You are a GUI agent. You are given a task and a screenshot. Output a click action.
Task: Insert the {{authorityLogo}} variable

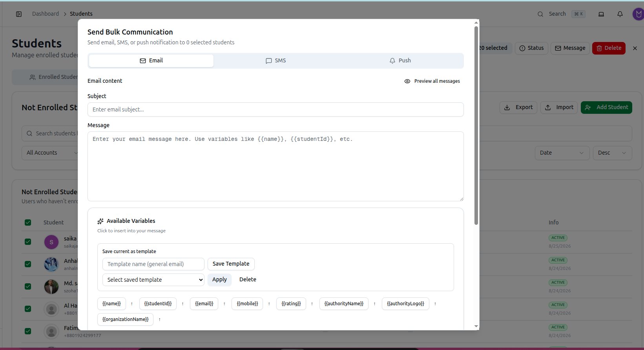tap(405, 304)
